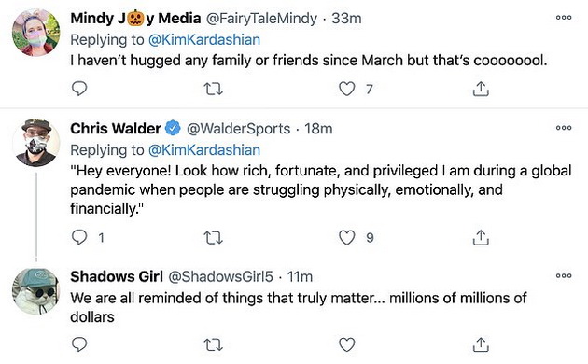This screenshot has height=364, width=588.
Task: Reply to Shadows Girl's tweet
Action: [x=79, y=344]
